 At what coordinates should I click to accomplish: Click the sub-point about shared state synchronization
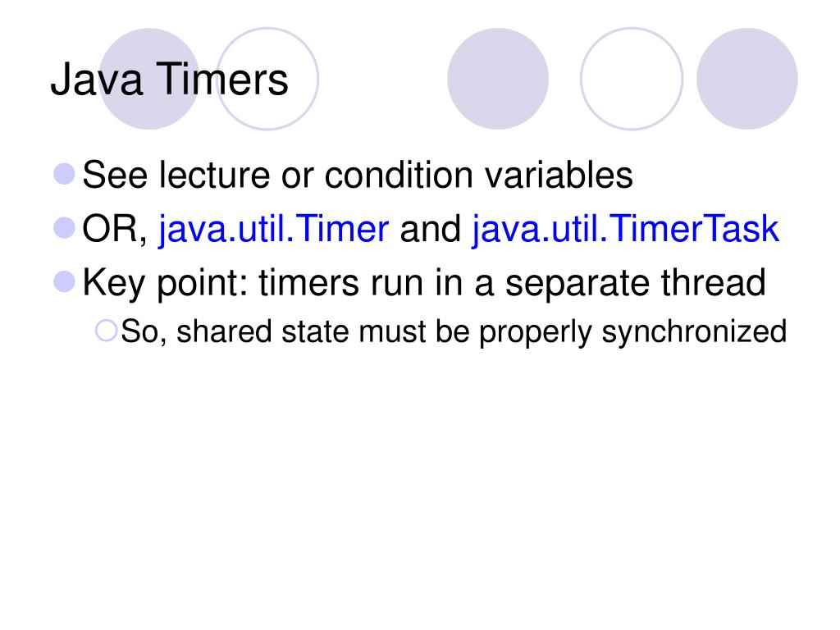pyautogui.click(x=454, y=332)
